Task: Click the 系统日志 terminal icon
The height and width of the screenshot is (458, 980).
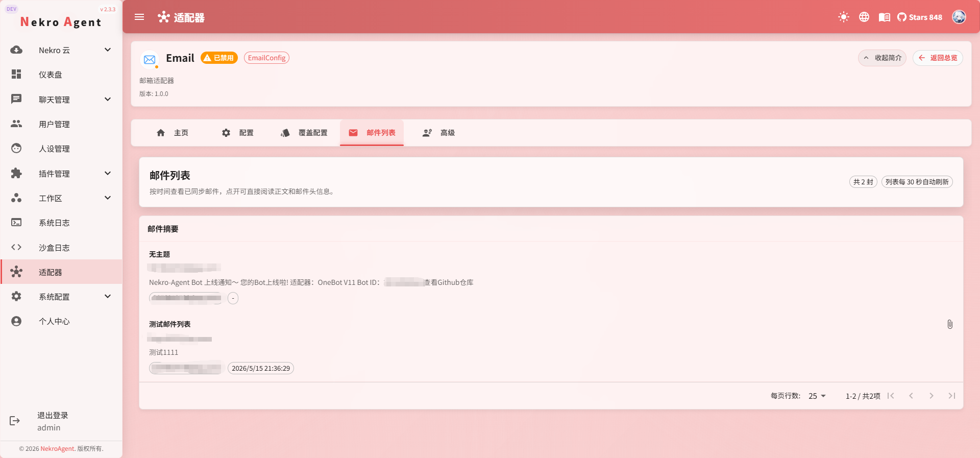Action: (x=16, y=223)
